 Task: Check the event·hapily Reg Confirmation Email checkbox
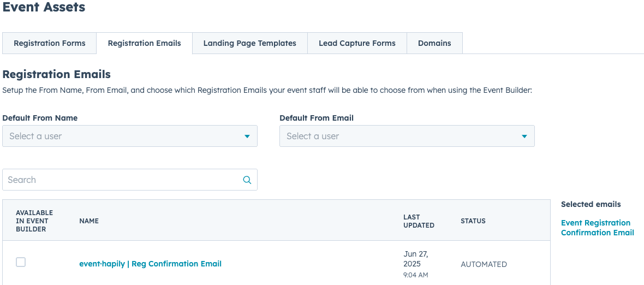coord(21,262)
